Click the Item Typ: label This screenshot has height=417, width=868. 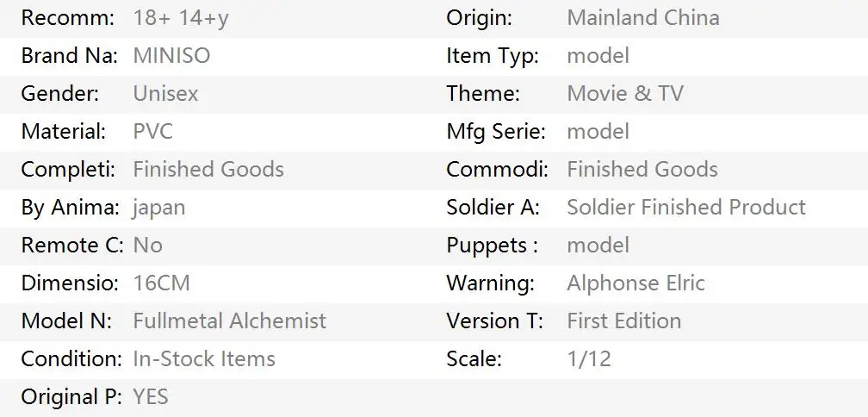tap(493, 57)
